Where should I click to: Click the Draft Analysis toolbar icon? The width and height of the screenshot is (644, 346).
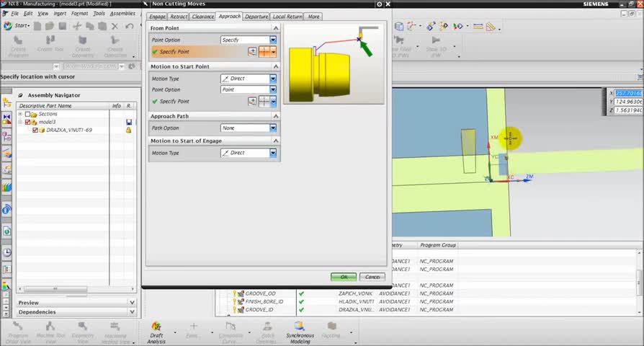click(x=156, y=327)
